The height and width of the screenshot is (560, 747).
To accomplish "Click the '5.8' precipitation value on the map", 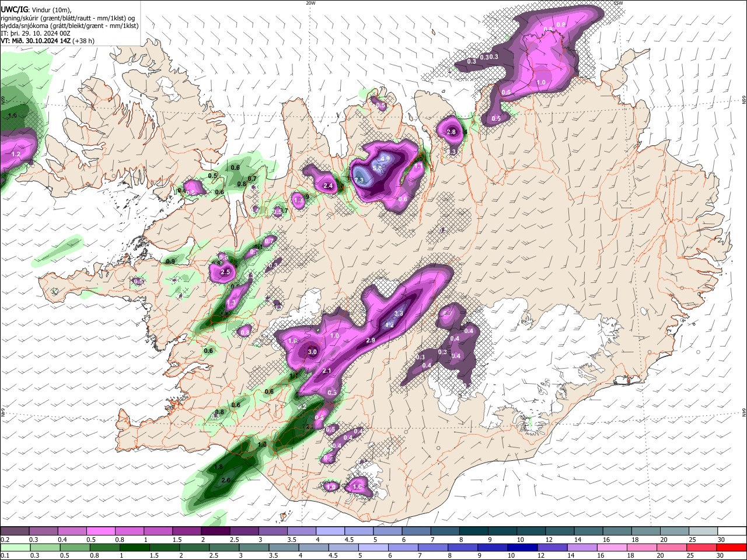I will pos(376,168).
